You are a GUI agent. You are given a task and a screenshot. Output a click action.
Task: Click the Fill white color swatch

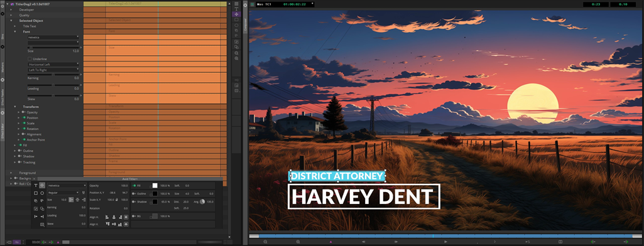pos(155,186)
